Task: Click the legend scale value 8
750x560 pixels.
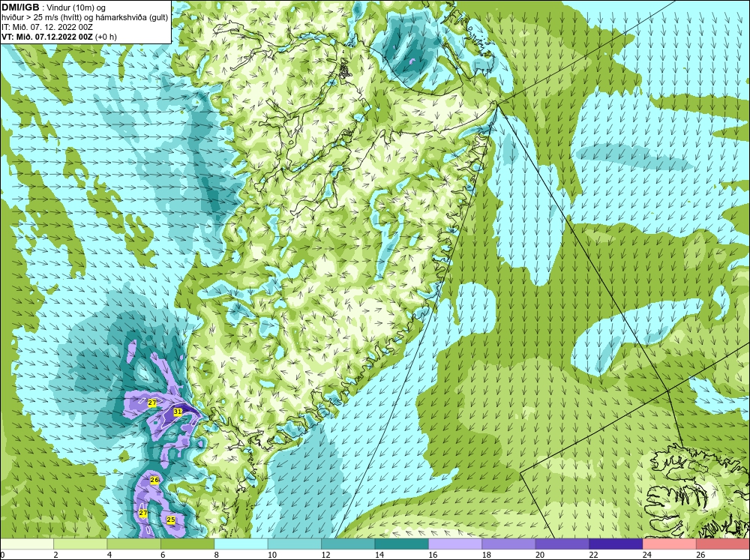Action: (x=217, y=555)
